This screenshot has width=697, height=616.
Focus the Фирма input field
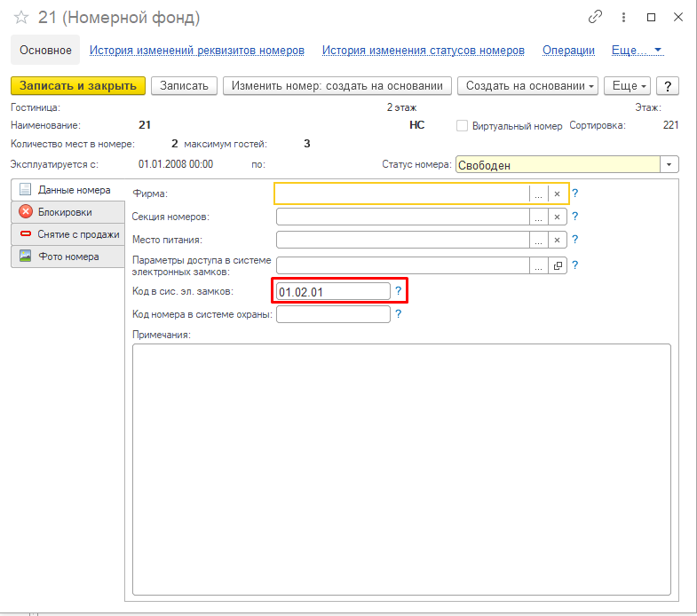tap(402, 193)
